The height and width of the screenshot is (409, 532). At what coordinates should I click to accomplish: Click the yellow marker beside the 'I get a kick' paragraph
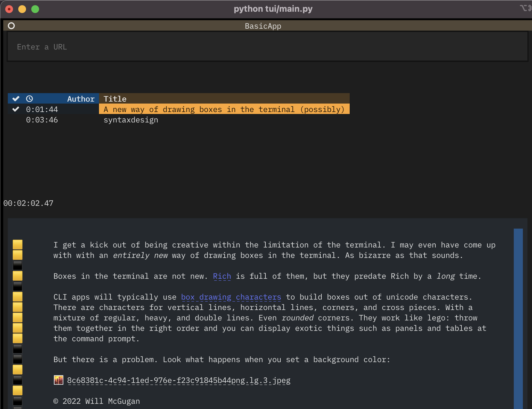tap(18, 245)
